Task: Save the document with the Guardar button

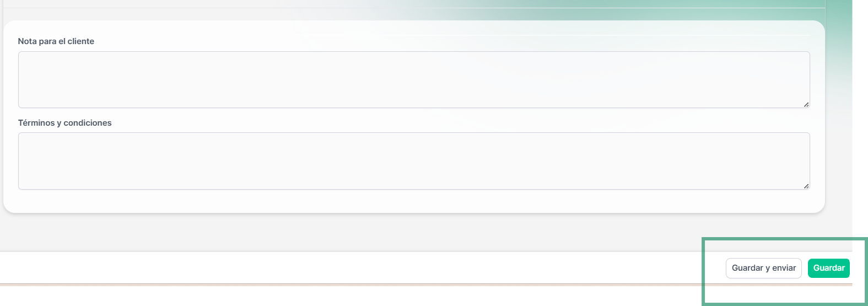Action: click(x=828, y=268)
